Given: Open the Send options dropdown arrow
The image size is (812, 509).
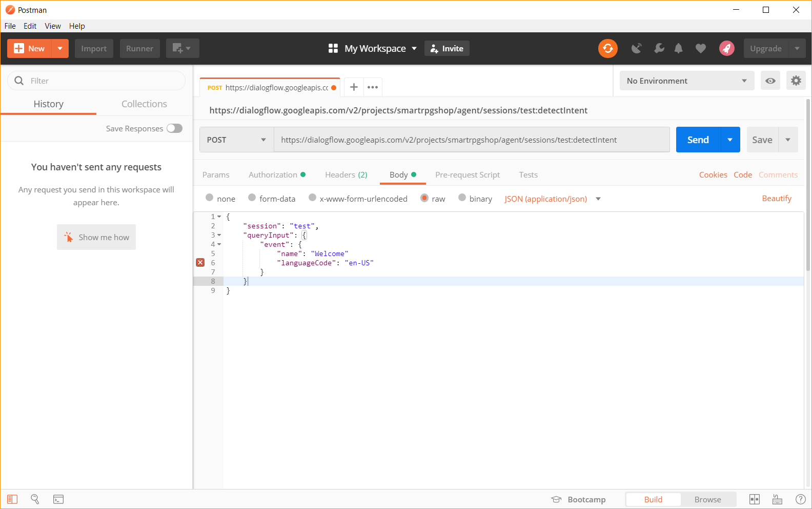Looking at the screenshot, I should tap(730, 140).
